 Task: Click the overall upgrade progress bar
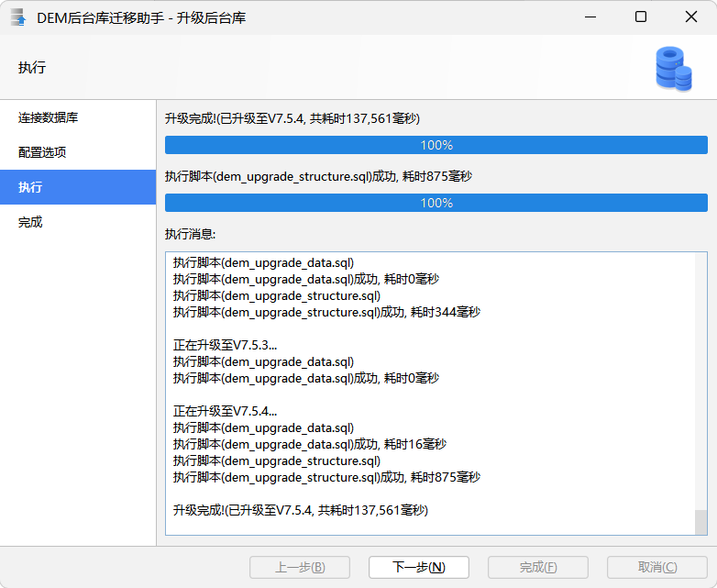pos(436,145)
